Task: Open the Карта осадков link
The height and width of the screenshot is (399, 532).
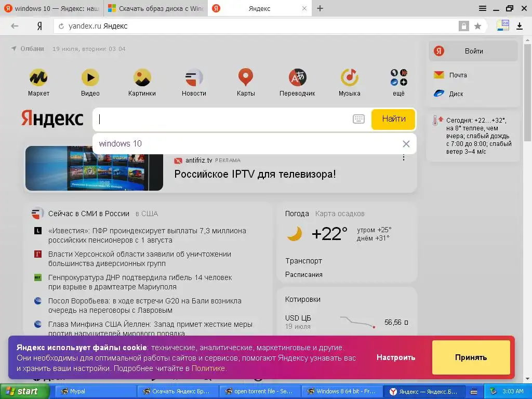Action: point(340,214)
